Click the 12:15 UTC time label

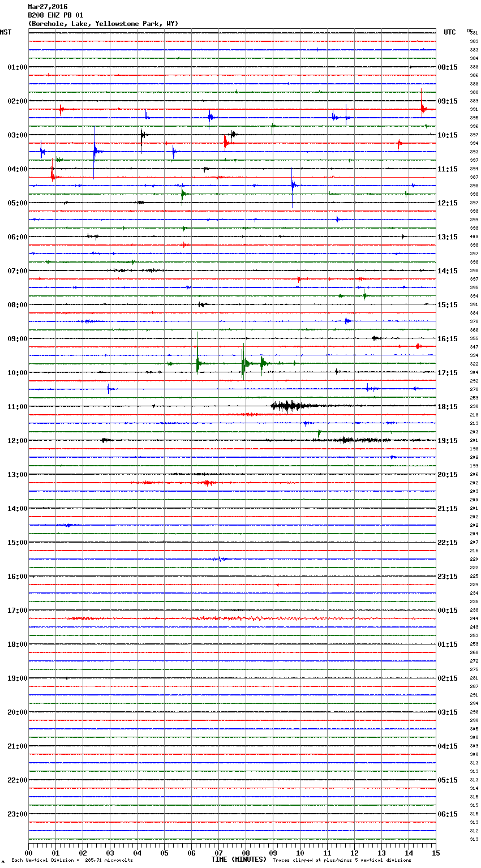(448, 203)
